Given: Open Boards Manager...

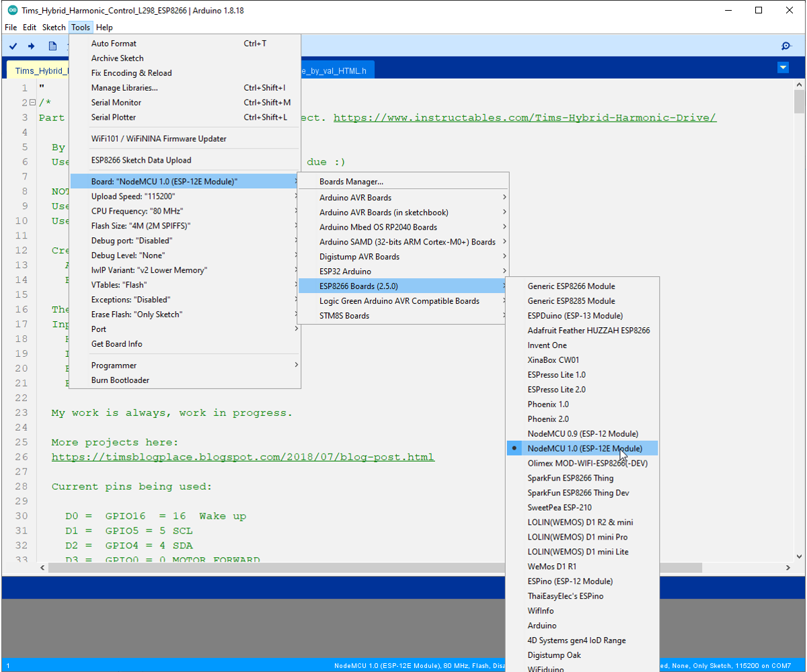Looking at the screenshot, I should (x=351, y=181).
